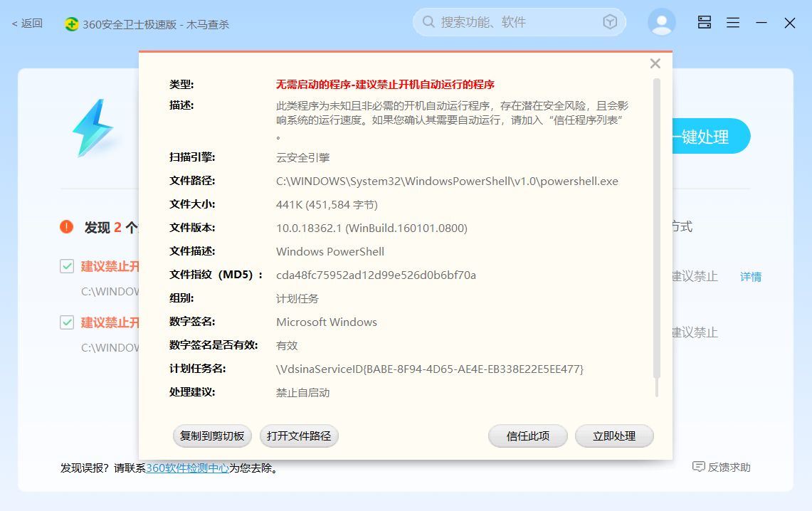812x511 pixels.
Task: Click the 返回 back button
Action: tap(27, 23)
